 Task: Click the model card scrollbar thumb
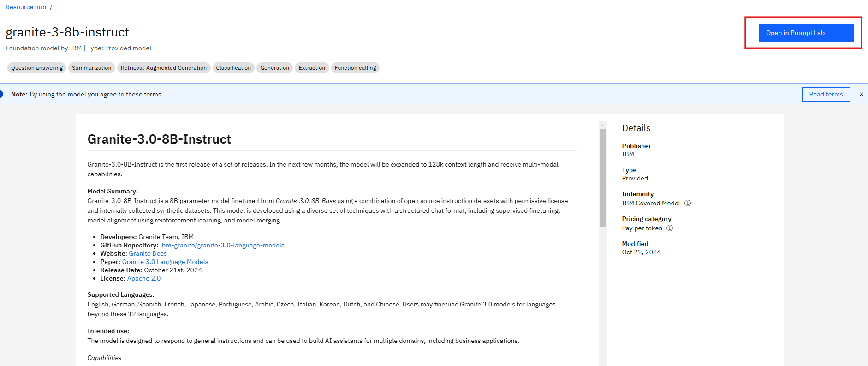click(x=602, y=178)
